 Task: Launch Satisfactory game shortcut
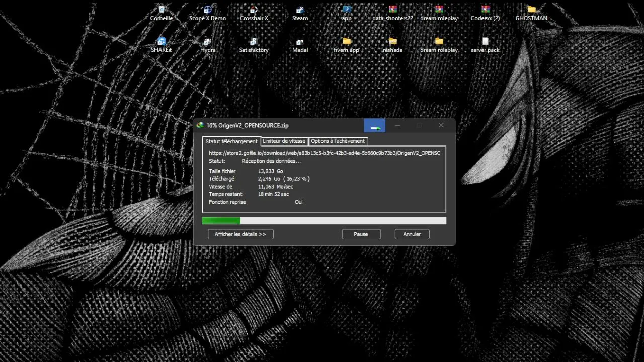tap(254, 45)
